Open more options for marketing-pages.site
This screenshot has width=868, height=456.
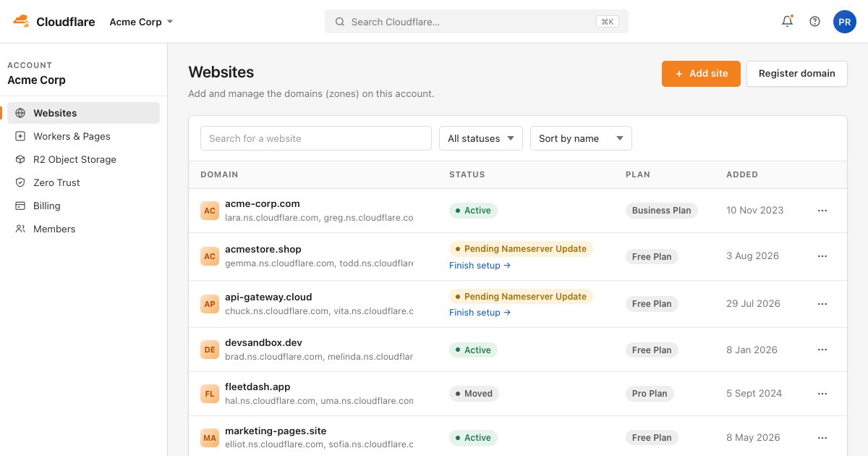click(x=822, y=438)
